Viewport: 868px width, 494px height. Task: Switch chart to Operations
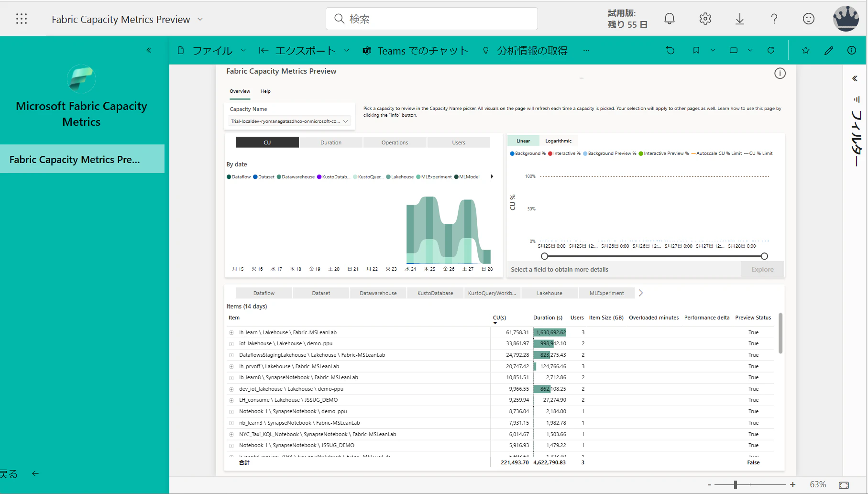click(395, 143)
